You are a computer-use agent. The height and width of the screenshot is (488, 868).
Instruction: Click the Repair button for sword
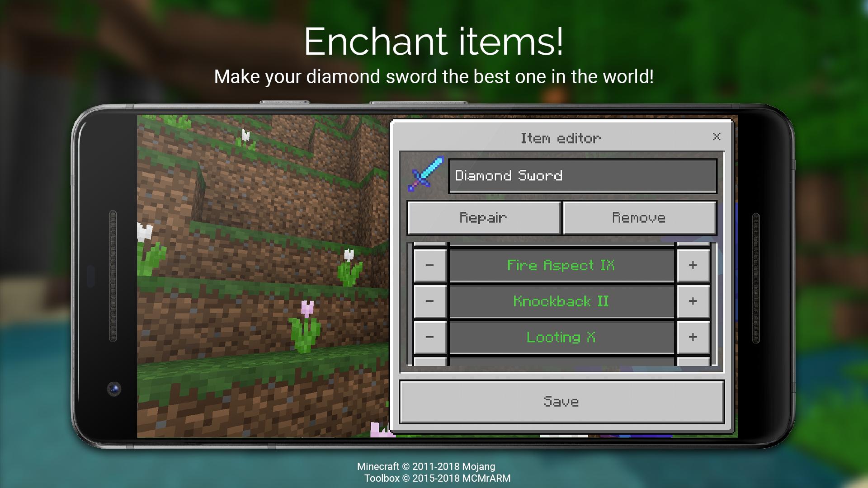(483, 217)
